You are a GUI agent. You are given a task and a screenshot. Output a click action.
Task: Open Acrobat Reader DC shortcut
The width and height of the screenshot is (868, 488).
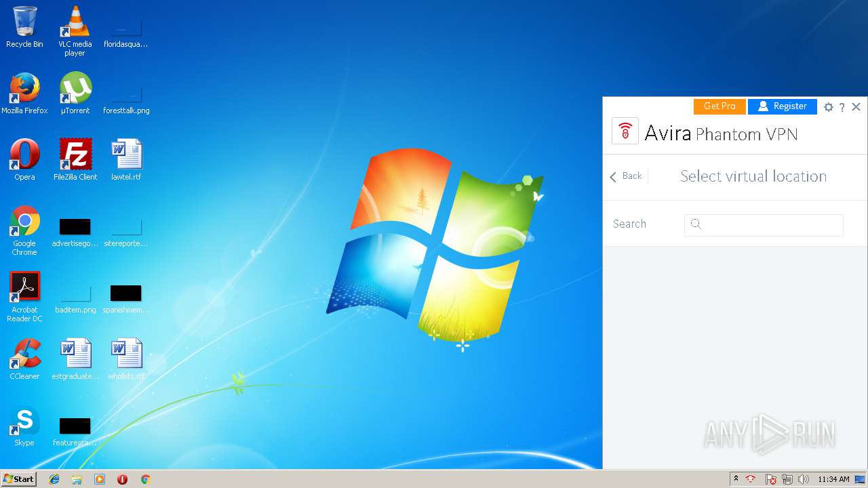[24, 298]
